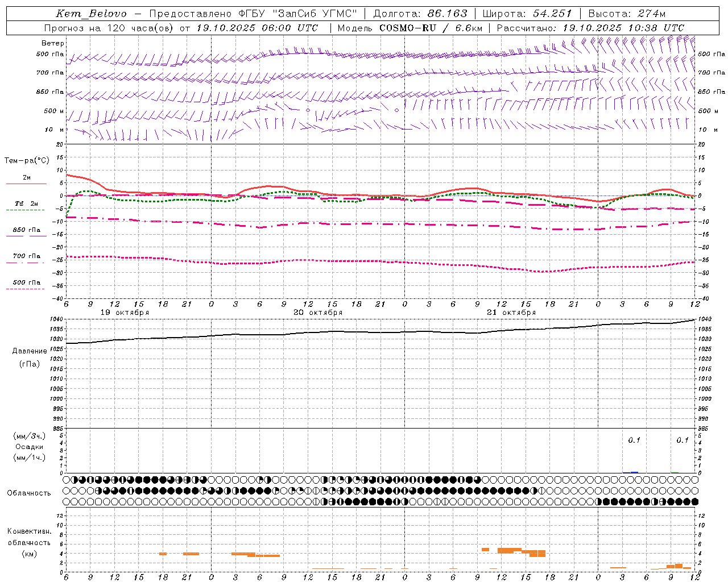Click the date label "20 октября"
The height and width of the screenshot is (582, 728).
tap(318, 313)
